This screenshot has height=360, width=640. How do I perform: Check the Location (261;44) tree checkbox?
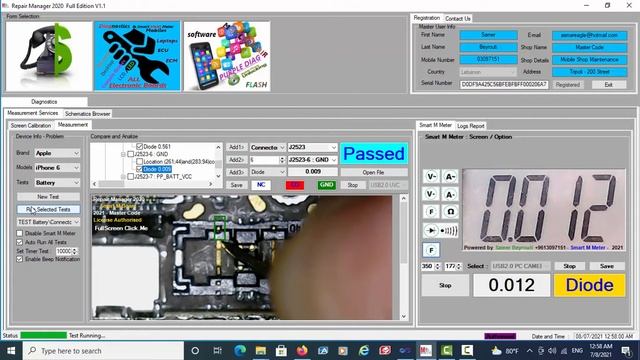140,162
